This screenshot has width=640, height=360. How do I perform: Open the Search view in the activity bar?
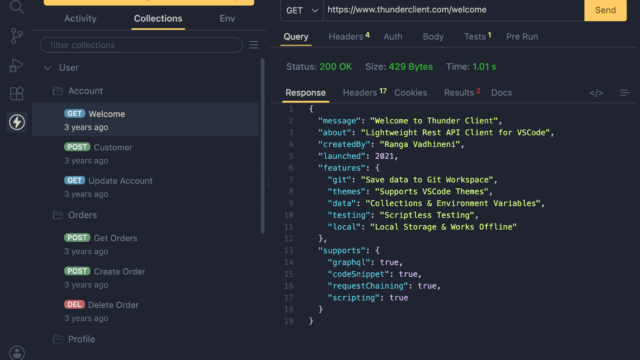tap(17, 7)
